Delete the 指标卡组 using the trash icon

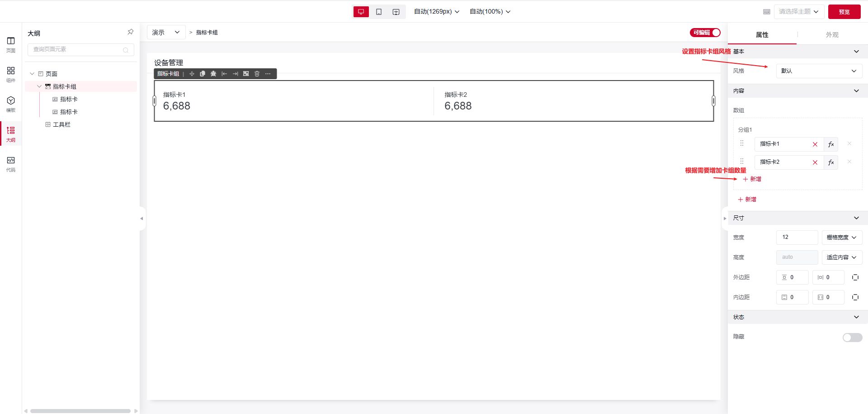pyautogui.click(x=257, y=74)
